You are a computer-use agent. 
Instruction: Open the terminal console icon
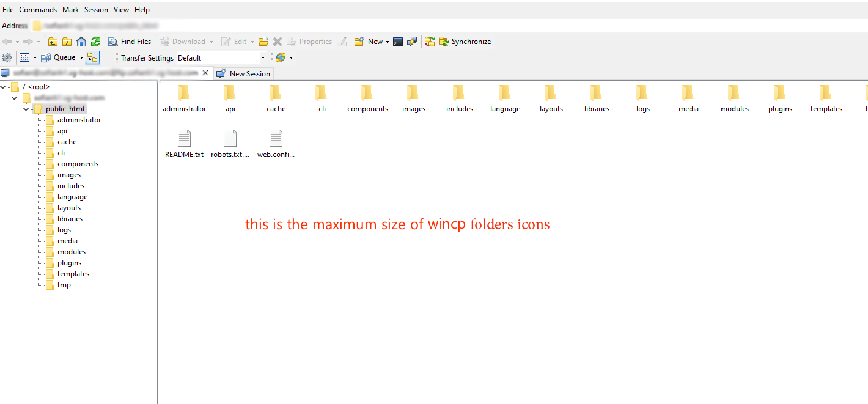coord(398,41)
